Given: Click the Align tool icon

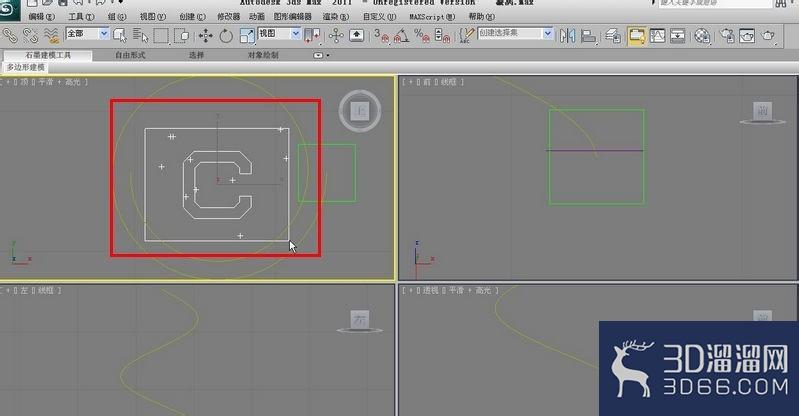Looking at the screenshot, I should tap(589, 36).
